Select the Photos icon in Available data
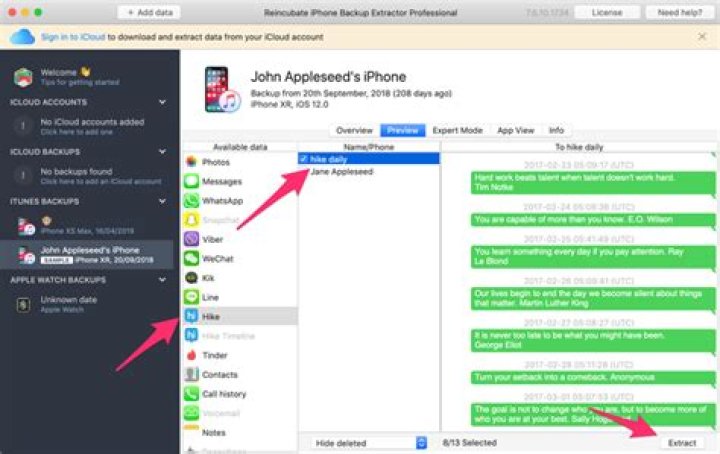Screen dimensions: 720x454 coord(191,161)
